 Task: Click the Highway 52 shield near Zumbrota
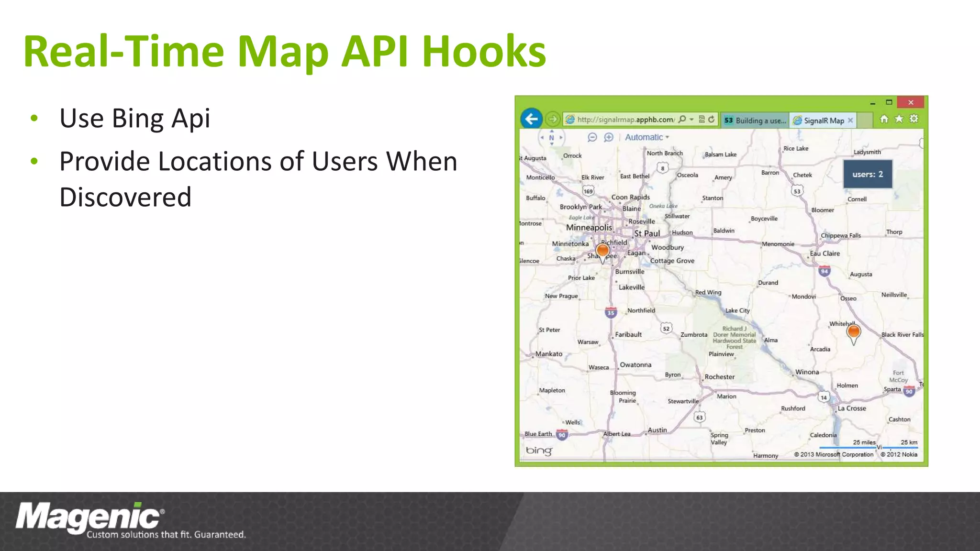click(666, 329)
